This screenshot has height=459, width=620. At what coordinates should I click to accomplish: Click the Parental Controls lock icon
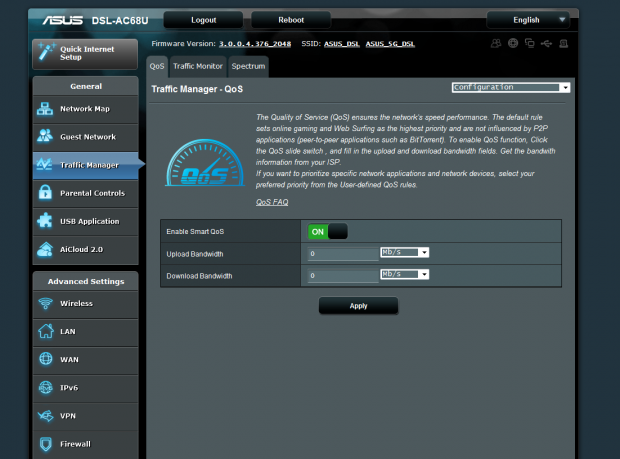(45, 193)
